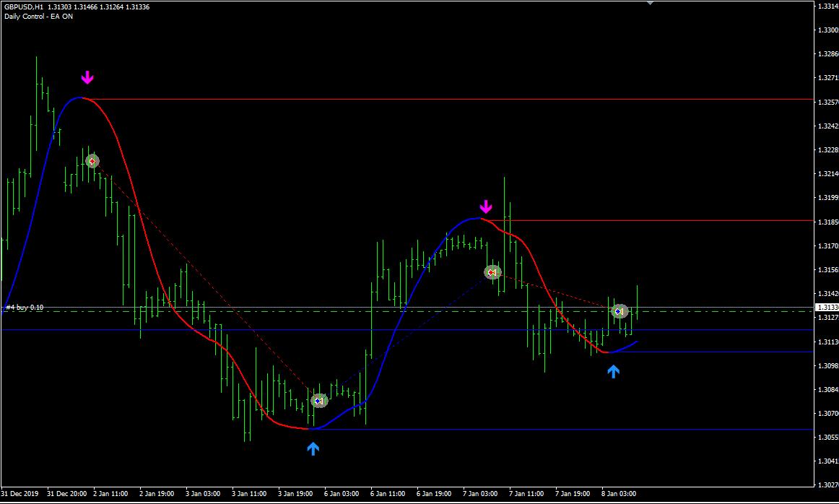This screenshot has width=839, height=504.
Task: Click the 1.3027 price scale label
Action: pyautogui.click(x=827, y=485)
